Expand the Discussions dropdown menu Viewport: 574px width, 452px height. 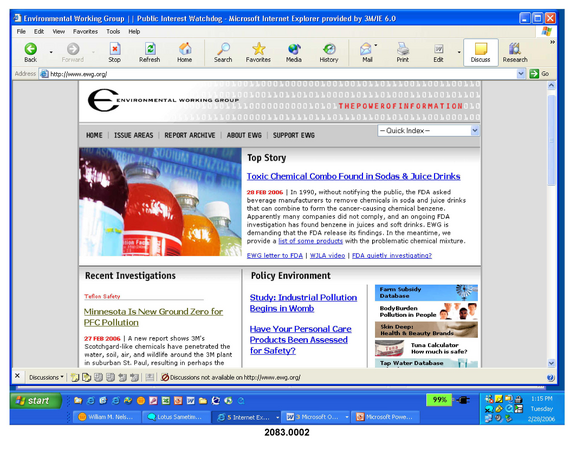point(46,377)
